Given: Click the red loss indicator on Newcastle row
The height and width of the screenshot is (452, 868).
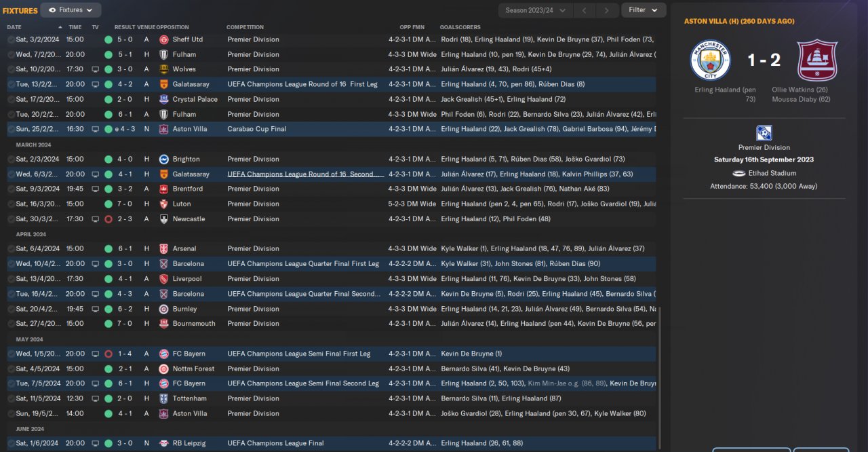Looking at the screenshot, I should tap(108, 219).
